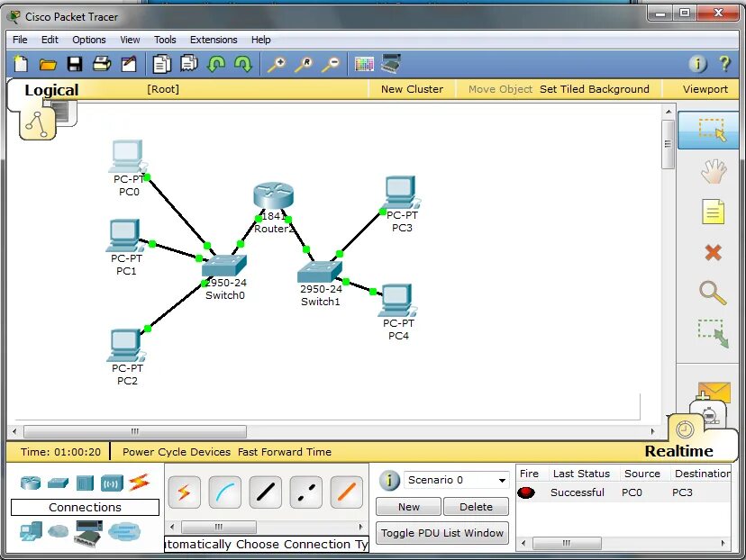The image size is (746, 560).
Task: Click Toggle PDU List Window button
Action: 442,533
